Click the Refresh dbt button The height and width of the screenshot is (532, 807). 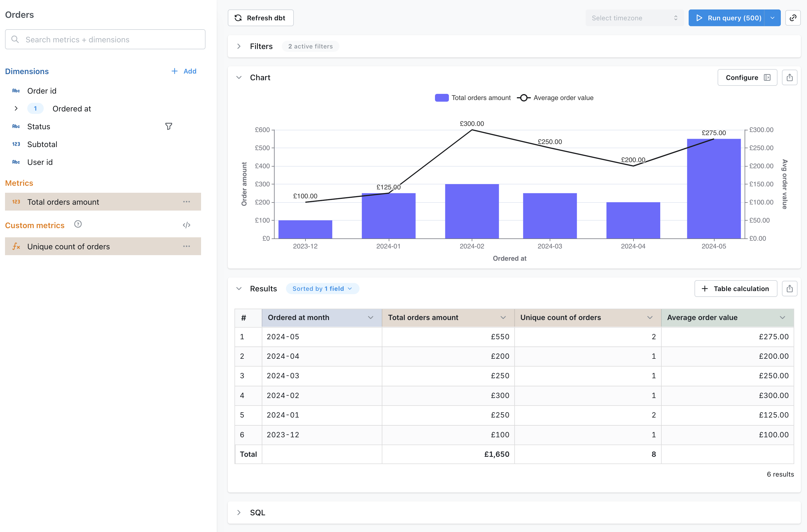coord(260,18)
